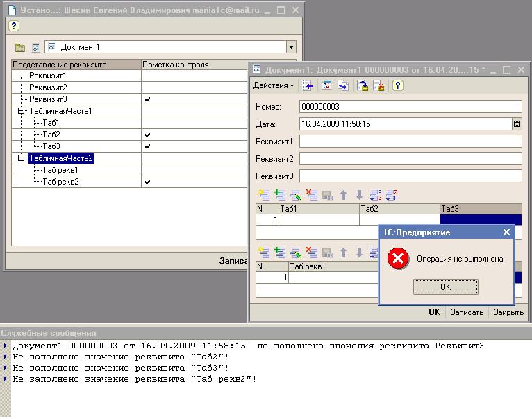
Task: Click finish editing icon above Таб1 table
Action: click(327, 195)
